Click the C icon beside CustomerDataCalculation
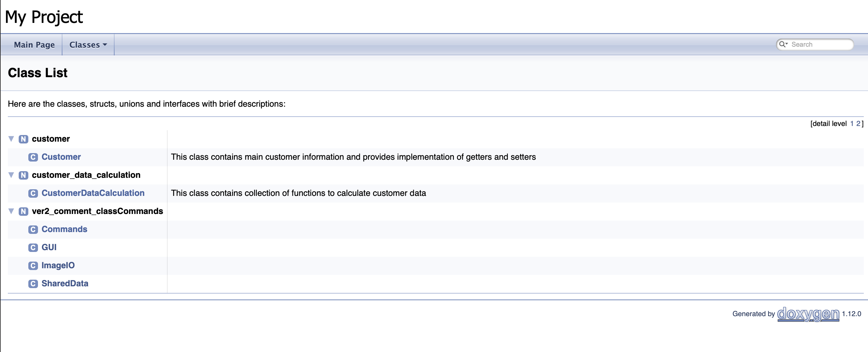Image resolution: width=868 pixels, height=352 pixels. coord(33,193)
